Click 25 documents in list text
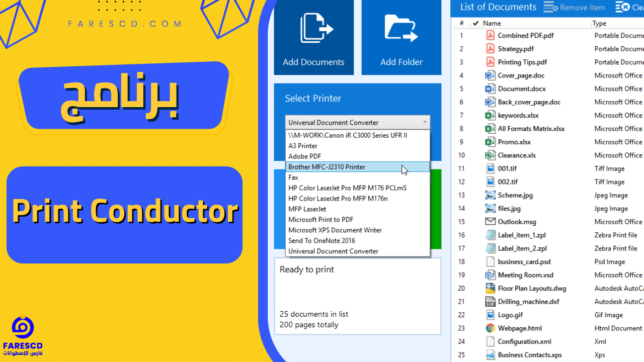The width and height of the screenshot is (644, 362). 314,314
